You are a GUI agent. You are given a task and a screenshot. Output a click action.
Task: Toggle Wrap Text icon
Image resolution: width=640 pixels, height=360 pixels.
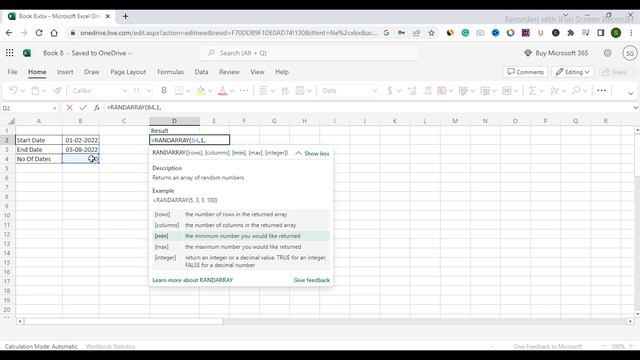pyautogui.click(x=285, y=91)
